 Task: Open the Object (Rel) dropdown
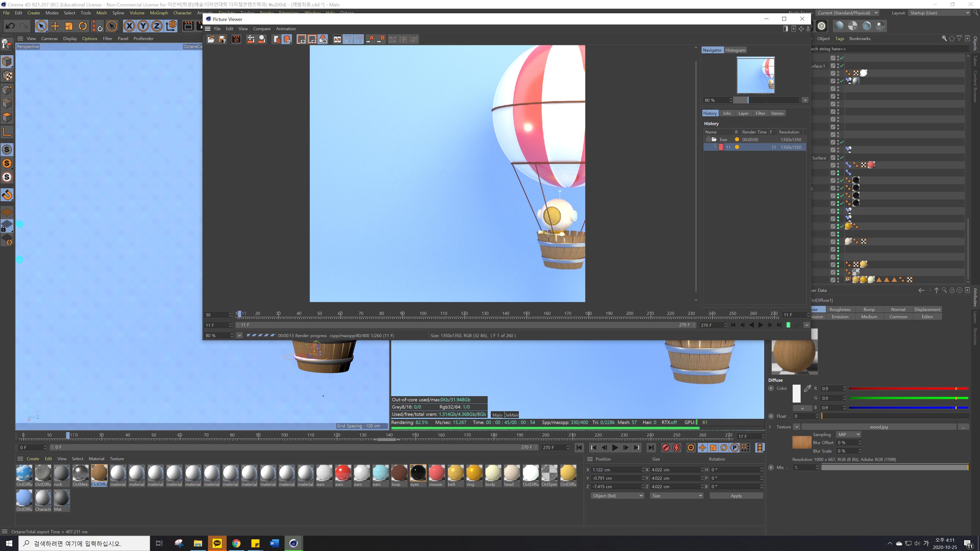click(617, 496)
